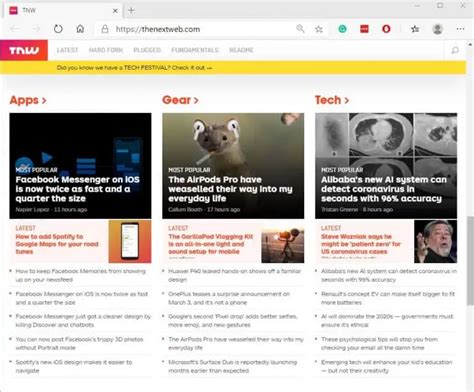Screen dimensions: 474x392
Task: Open 'Spotify's new iOS design' list link
Action: coord(74,366)
